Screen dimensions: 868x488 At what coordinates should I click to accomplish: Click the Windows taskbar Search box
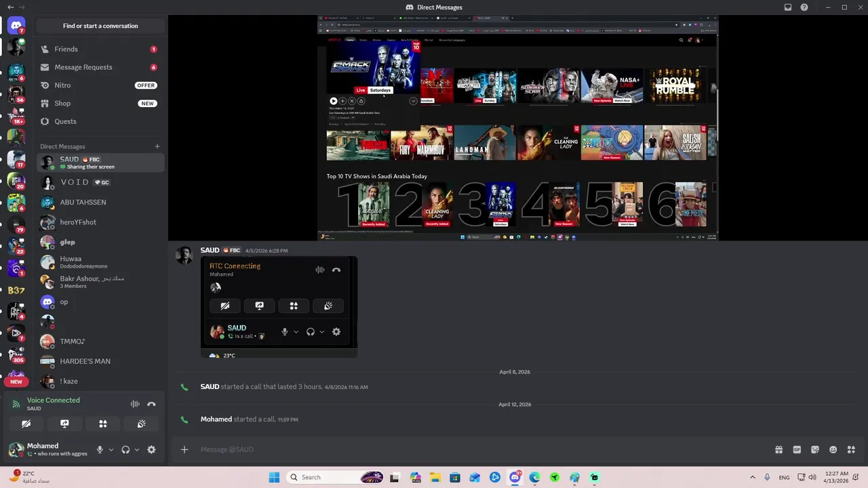335,477
